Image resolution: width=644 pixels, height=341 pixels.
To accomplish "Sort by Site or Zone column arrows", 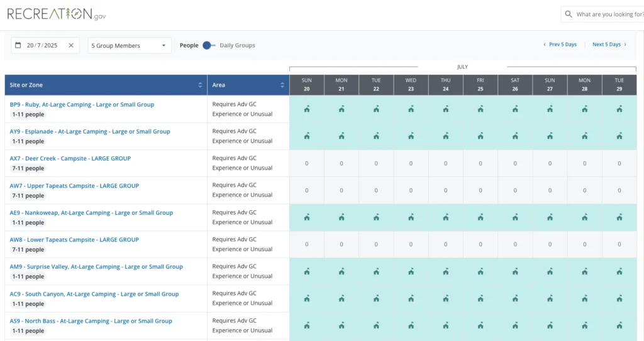I will click(200, 85).
